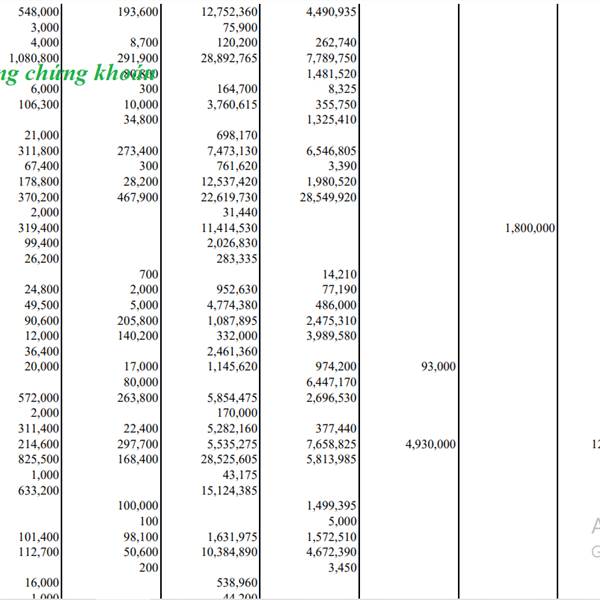Select the number 3,989,580
This screenshot has width=600, height=600.
click(x=331, y=336)
